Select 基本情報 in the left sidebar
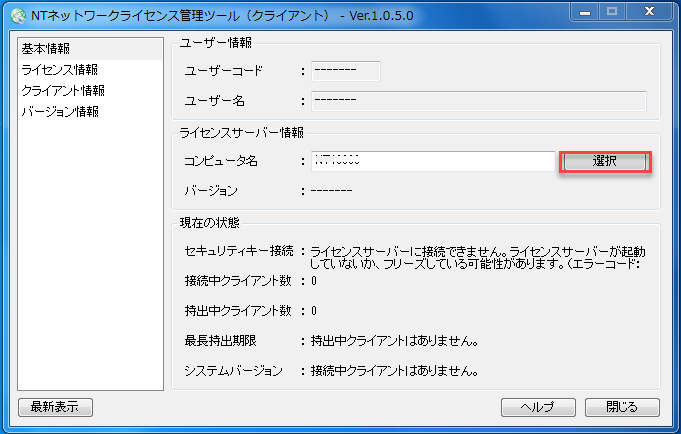Image resolution: width=681 pixels, height=434 pixels. 47,48
